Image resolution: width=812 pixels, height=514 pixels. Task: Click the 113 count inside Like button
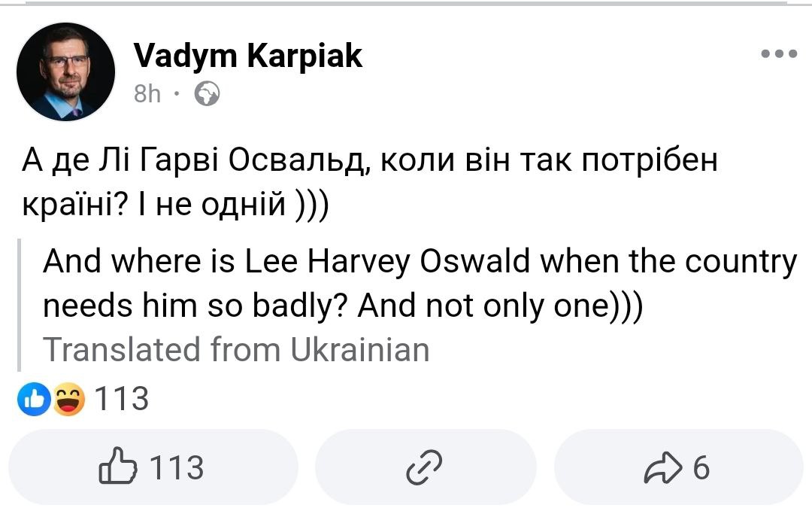tap(177, 468)
